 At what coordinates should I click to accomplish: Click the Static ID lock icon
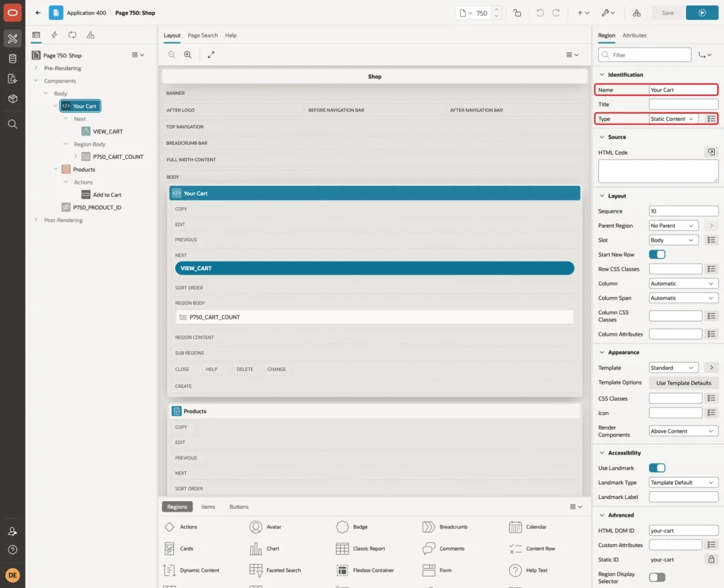(x=711, y=560)
